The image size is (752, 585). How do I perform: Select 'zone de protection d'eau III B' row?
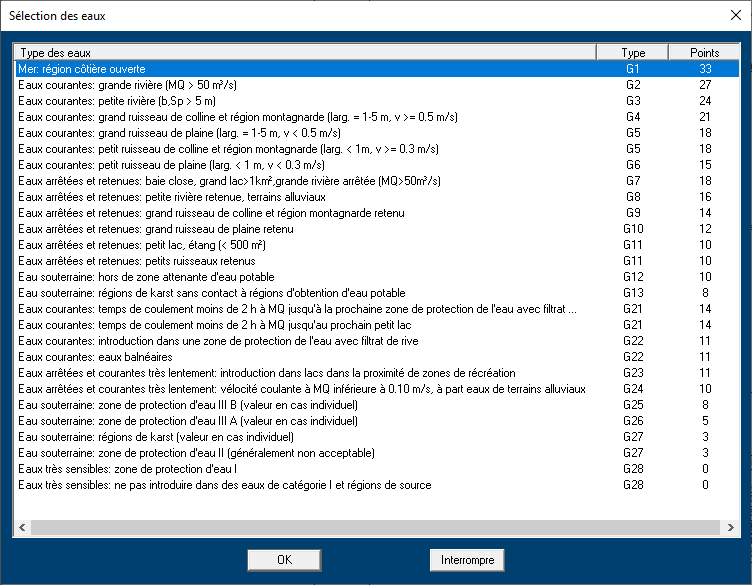377,405
